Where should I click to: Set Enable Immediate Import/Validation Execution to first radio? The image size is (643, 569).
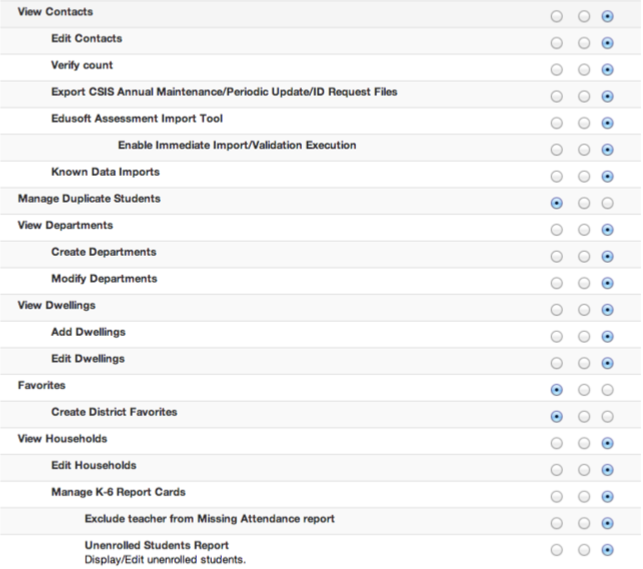556,150
